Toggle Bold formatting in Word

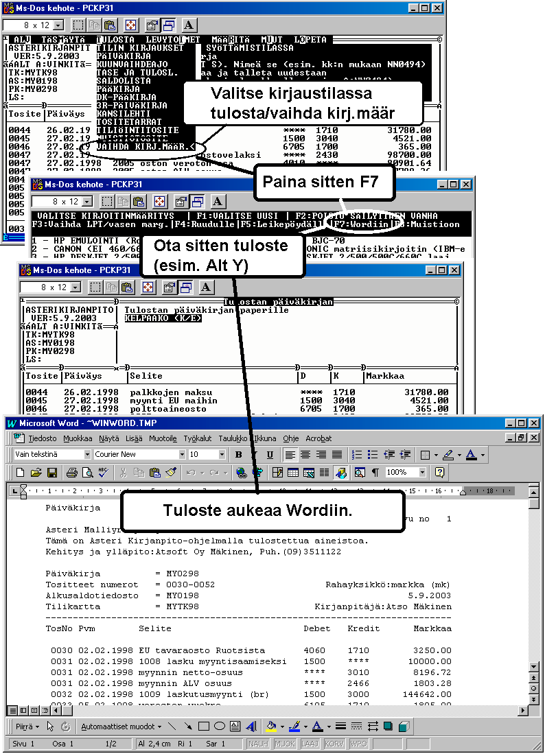pos(238,454)
